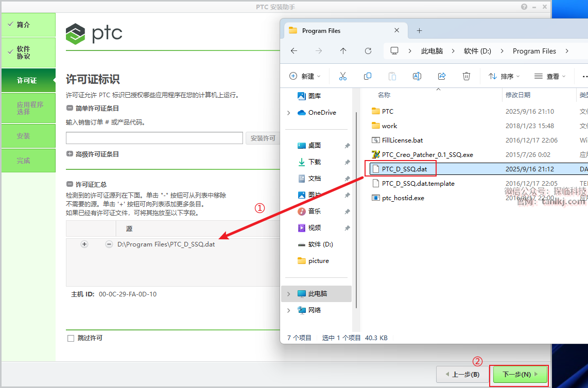Screen dimensions: 588x388
Task: Refresh the Program Files folder view
Action: click(368, 51)
